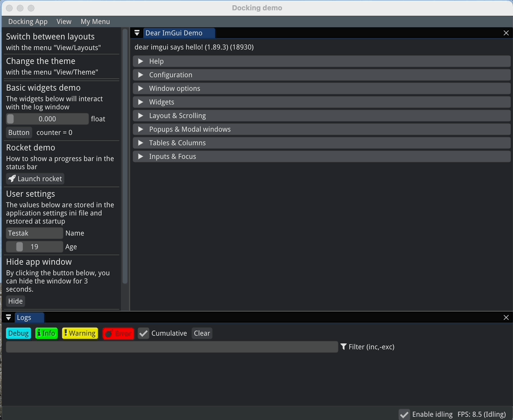Image resolution: width=513 pixels, height=420 pixels.
Task: Click the 'Rocket demo' heading
Action: (30, 147)
